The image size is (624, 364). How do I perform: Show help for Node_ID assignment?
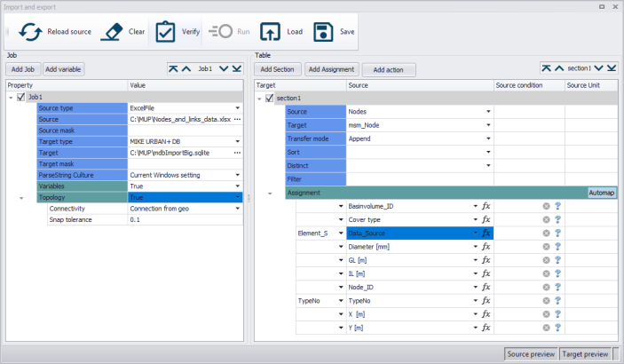(x=558, y=287)
